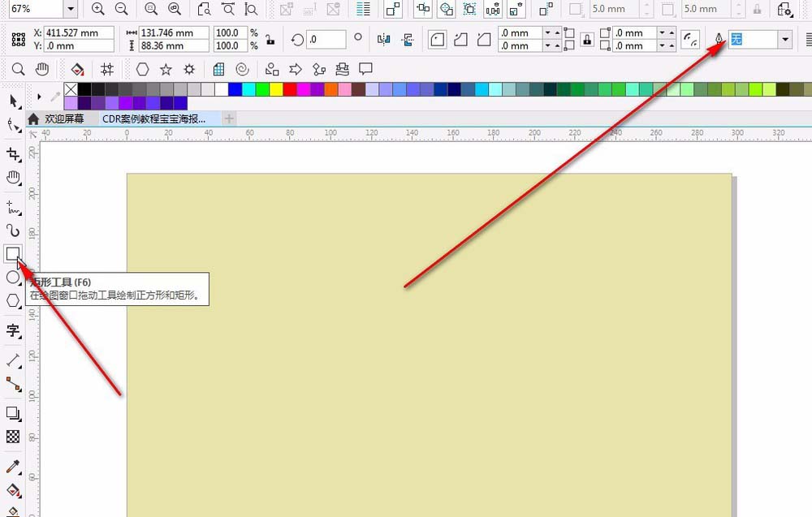Click the outline width field showing 无
Screen dimensions: 812x517
[753, 39]
